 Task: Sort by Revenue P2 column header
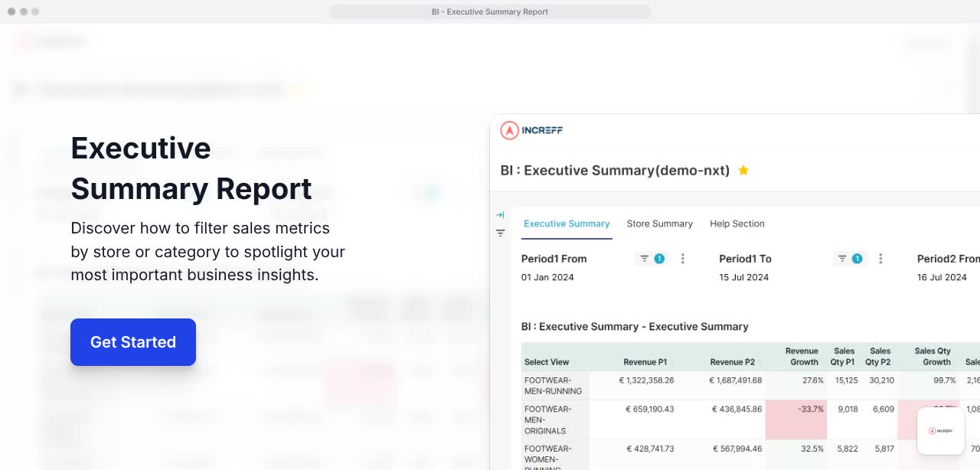(733, 362)
